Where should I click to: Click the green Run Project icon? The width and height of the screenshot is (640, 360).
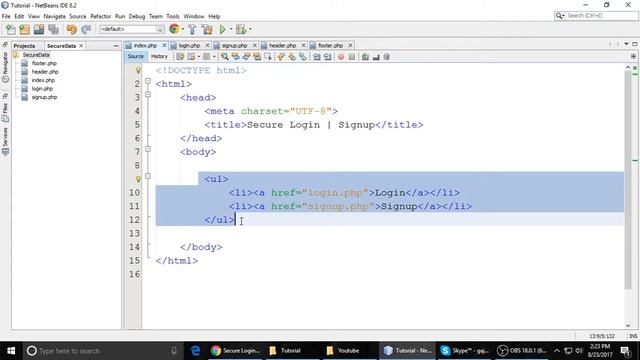point(222,29)
